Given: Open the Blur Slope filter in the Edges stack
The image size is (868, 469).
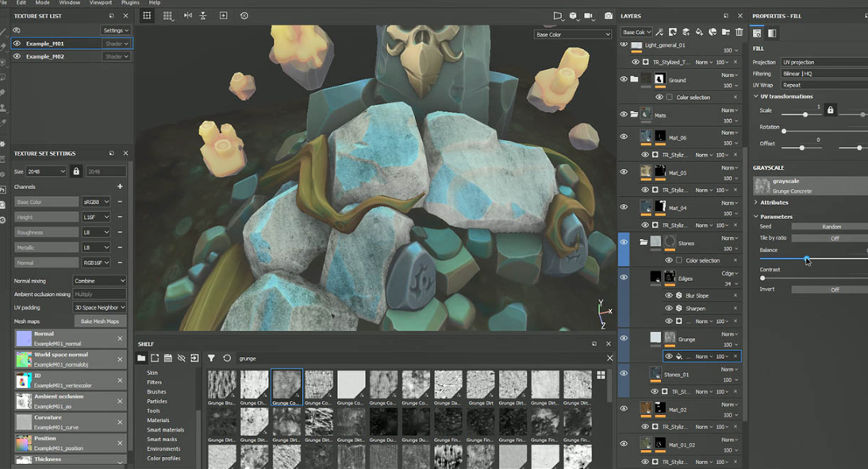Looking at the screenshot, I should pyautogui.click(x=697, y=295).
